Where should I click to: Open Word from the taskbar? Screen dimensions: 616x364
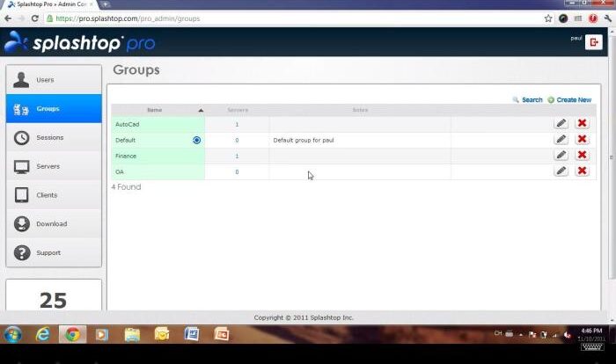point(192,335)
